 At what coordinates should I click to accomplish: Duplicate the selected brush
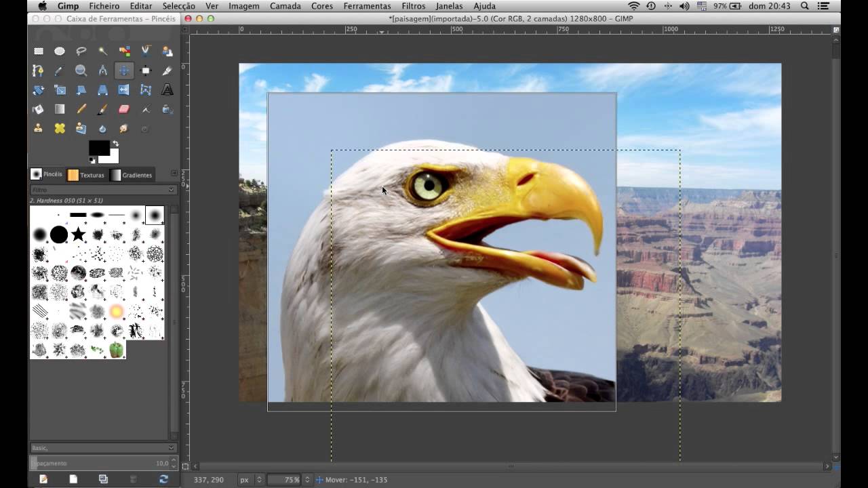103,479
